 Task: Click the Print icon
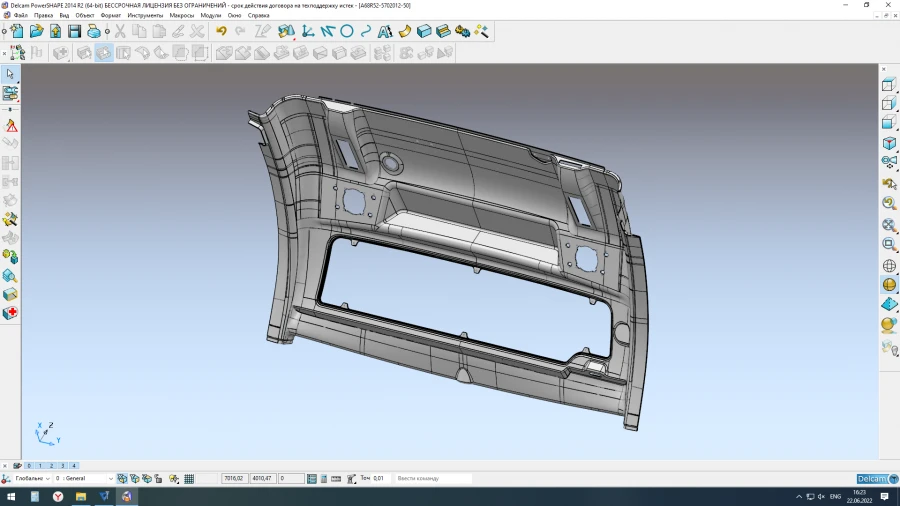[x=93, y=31]
